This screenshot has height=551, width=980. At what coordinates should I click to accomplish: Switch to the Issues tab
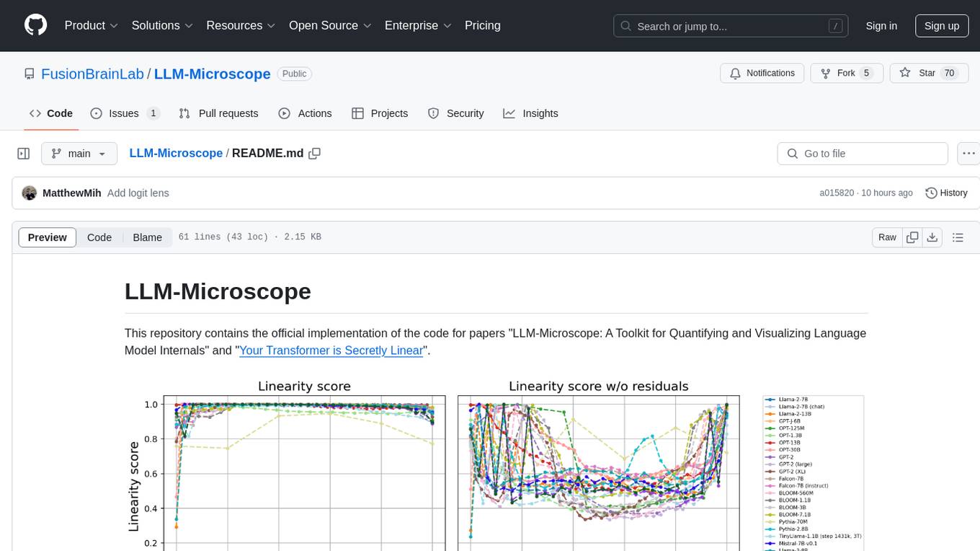(x=125, y=113)
